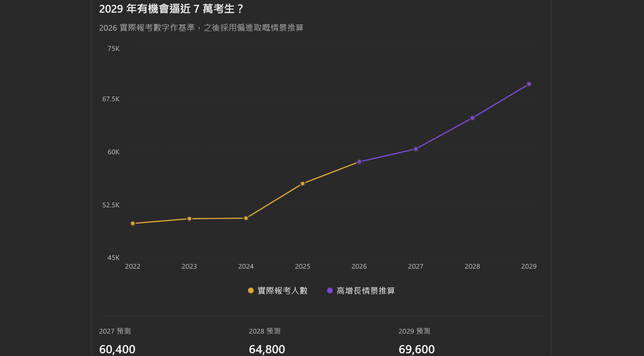Image resolution: width=644 pixels, height=356 pixels.
Task: Click the 2029 預測 stat label
Action: pyautogui.click(x=414, y=331)
